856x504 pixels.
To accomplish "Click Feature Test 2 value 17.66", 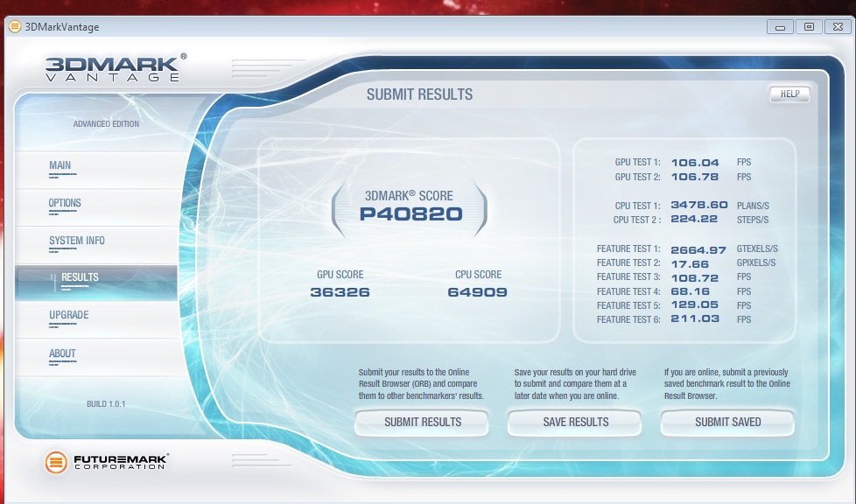I will click(690, 263).
